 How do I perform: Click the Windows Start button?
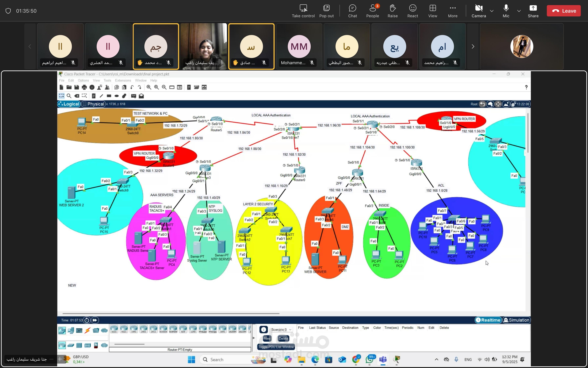click(x=191, y=359)
